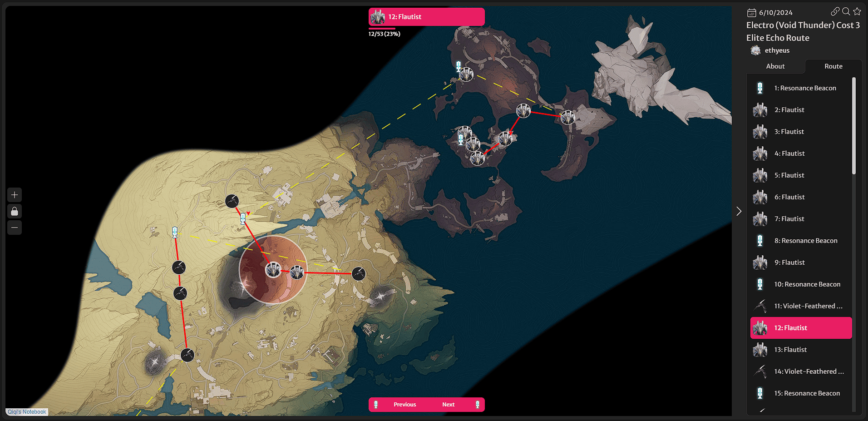The image size is (868, 421).
Task: Click the heron icon of step 14
Action: point(760,371)
